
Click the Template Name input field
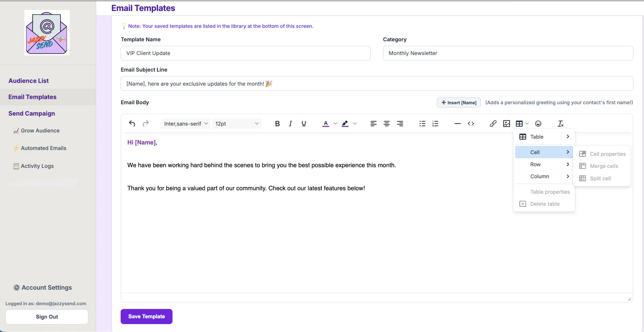(x=246, y=53)
